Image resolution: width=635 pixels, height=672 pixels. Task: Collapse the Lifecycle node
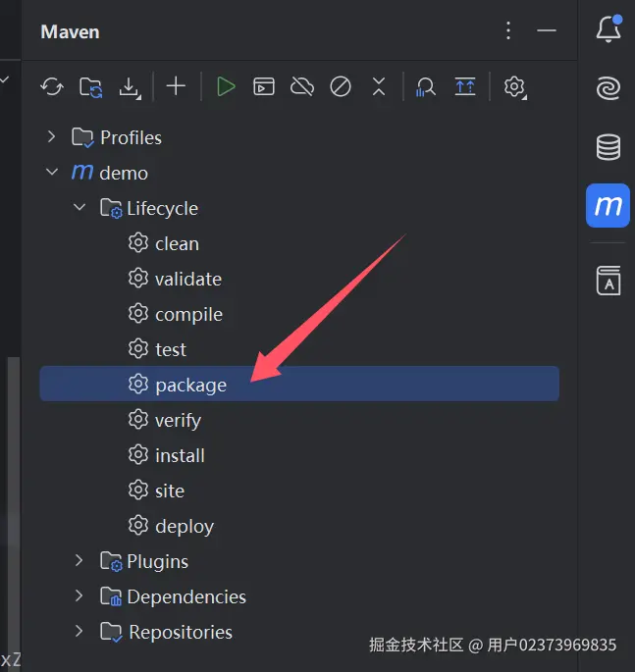(x=79, y=207)
